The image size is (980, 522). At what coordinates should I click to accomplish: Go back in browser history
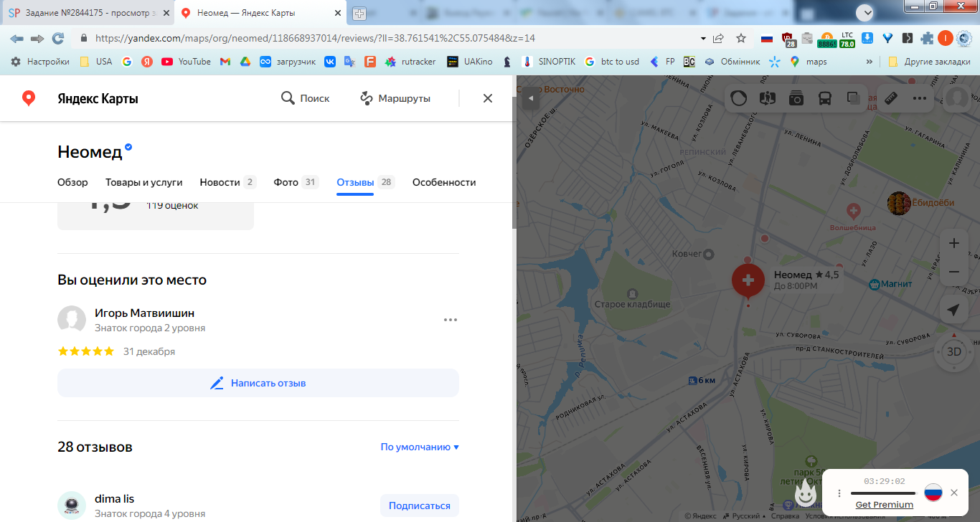[x=17, y=38]
